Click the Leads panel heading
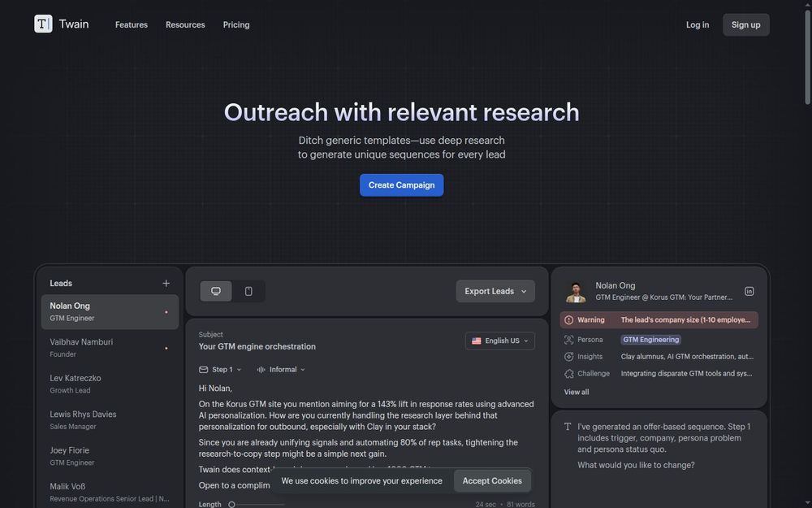 [x=61, y=283]
